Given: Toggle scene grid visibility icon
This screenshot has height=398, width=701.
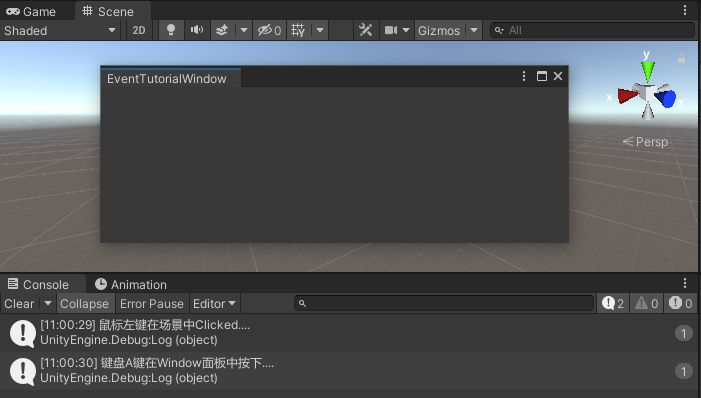Looking at the screenshot, I should [298, 30].
